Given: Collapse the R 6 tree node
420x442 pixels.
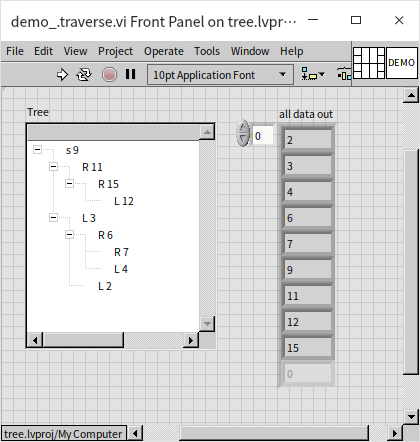Looking at the screenshot, I should (69, 235).
